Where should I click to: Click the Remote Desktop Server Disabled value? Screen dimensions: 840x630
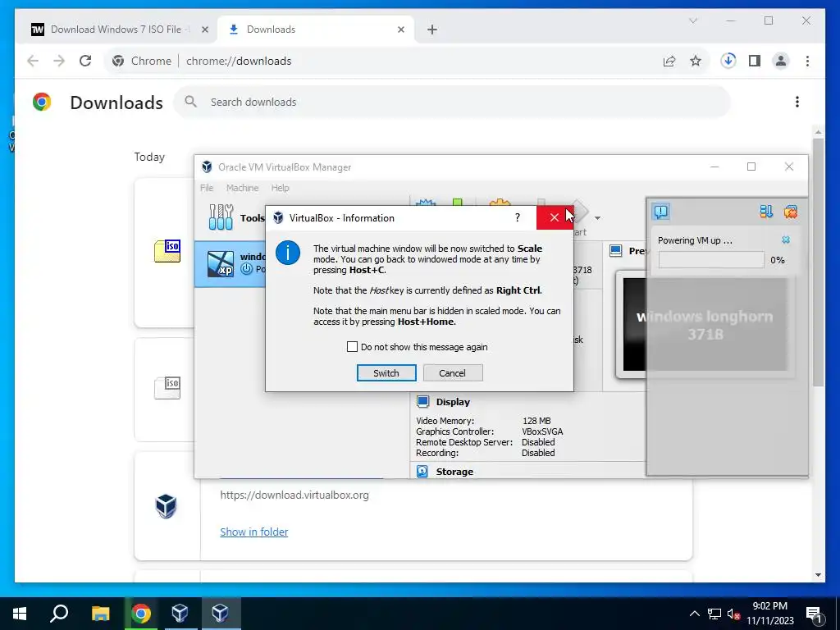coord(538,442)
